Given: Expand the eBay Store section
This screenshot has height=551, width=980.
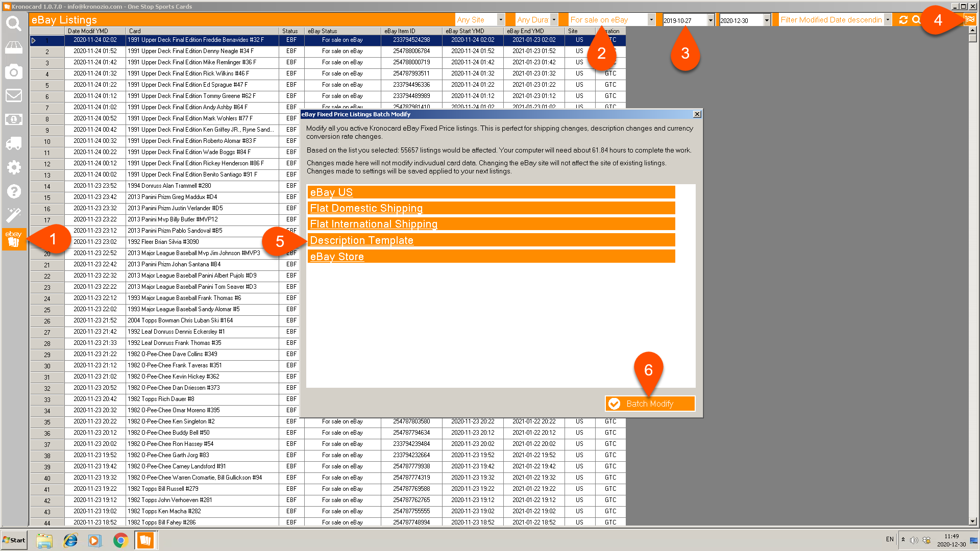Looking at the screenshot, I should coord(491,257).
